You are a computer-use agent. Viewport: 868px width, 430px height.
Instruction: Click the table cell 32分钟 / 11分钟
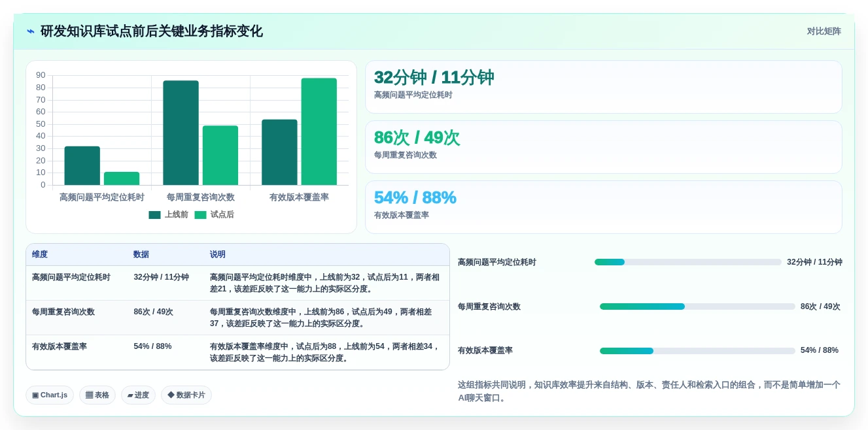(161, 277)
